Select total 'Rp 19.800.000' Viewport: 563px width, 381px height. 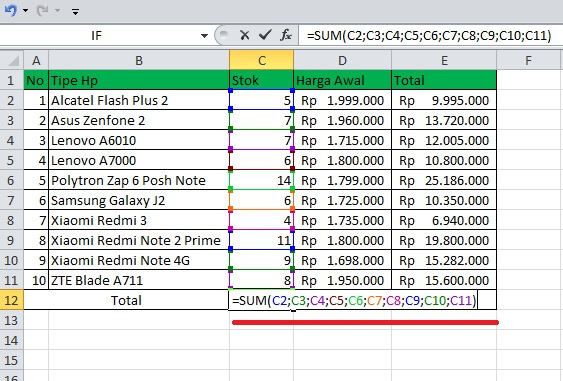pos(444,240)
